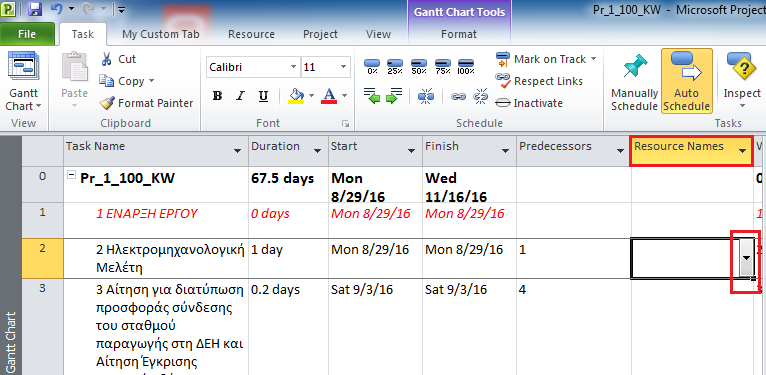Screen dimensions: 766x375
Task: Link the selected tasks chain icon
Action: (x=458, y=96)
